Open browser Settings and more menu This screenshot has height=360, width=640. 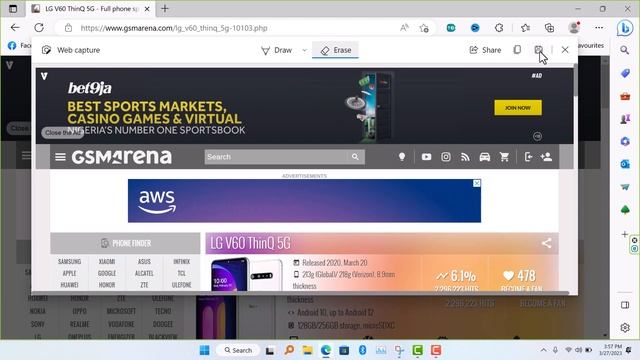[x=599, y=28]
